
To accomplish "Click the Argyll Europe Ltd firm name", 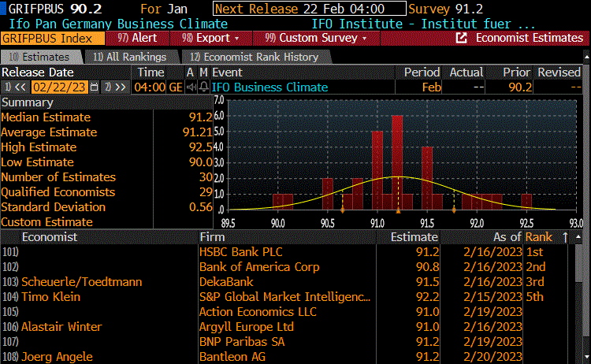I will [247, 327].
